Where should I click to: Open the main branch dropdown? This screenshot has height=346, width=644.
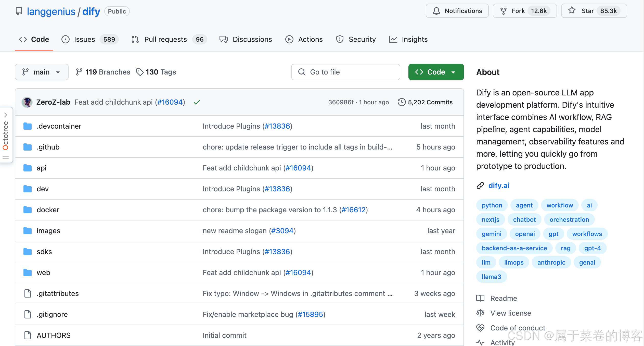(42, 72)
